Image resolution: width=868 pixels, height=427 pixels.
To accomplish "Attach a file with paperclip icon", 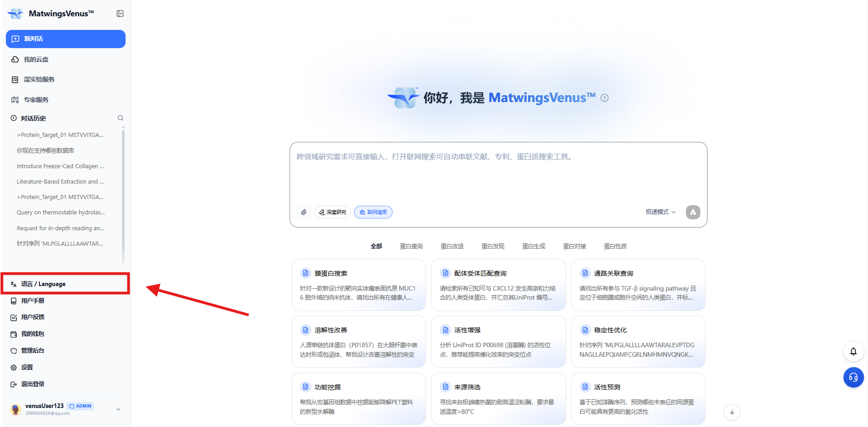I will pyautogui.click(x=304, y=212).
